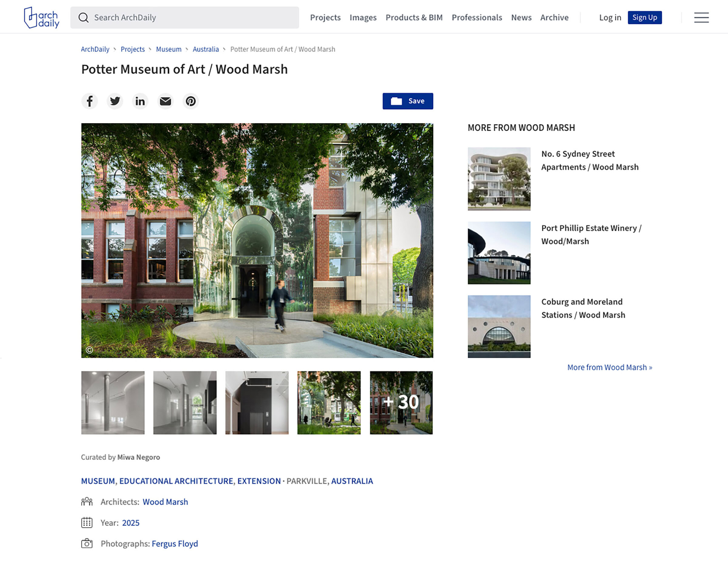
Task: Click the copyright icon on main photo
Action: [89, 350]
